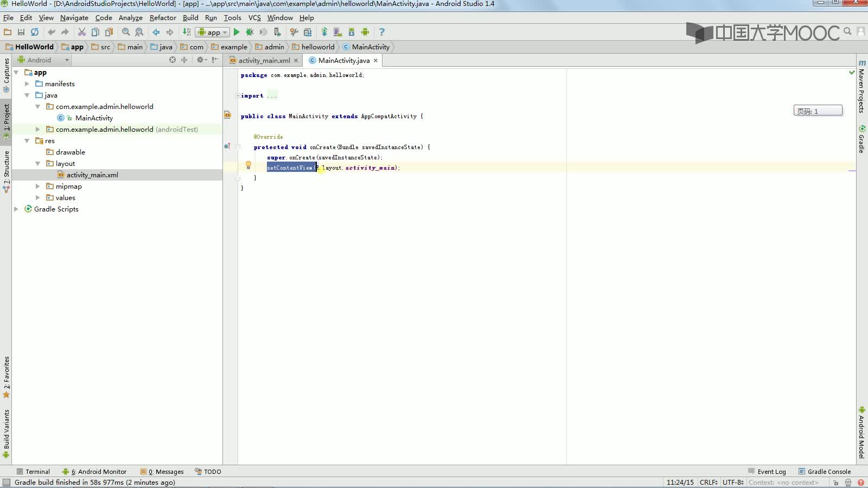Toggle the Build Variants tool window
The image size is (868, 488).
click(x=7, y=434)
